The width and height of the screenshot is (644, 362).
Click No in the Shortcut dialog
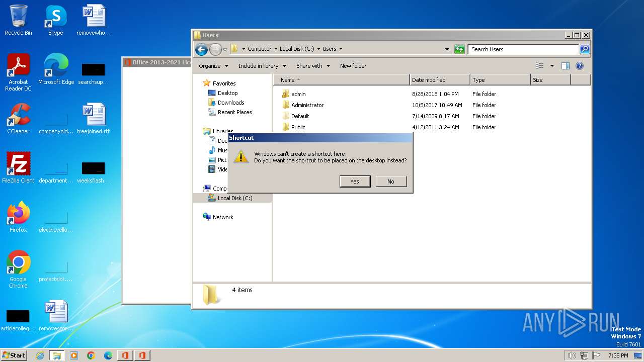coord(391,182)
